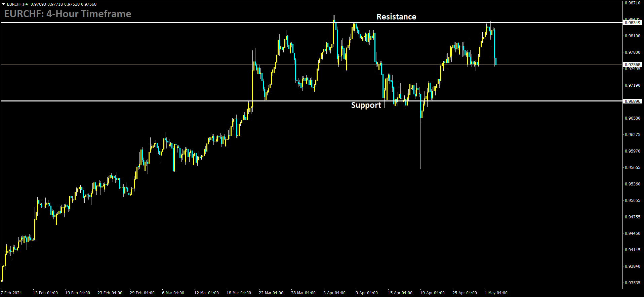The width and height of the screenshot is (644, 297).
Task: Click the 0.94450 price axis label
Action: (633, 234)
